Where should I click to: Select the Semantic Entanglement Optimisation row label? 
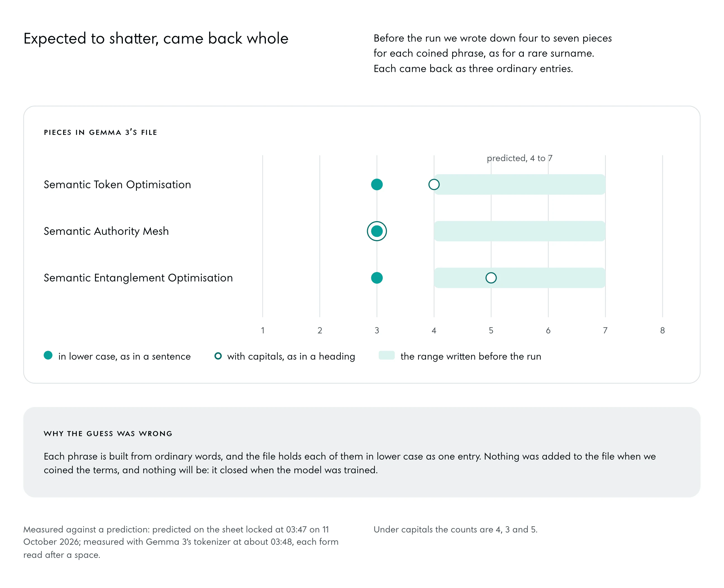coord(138,278)
